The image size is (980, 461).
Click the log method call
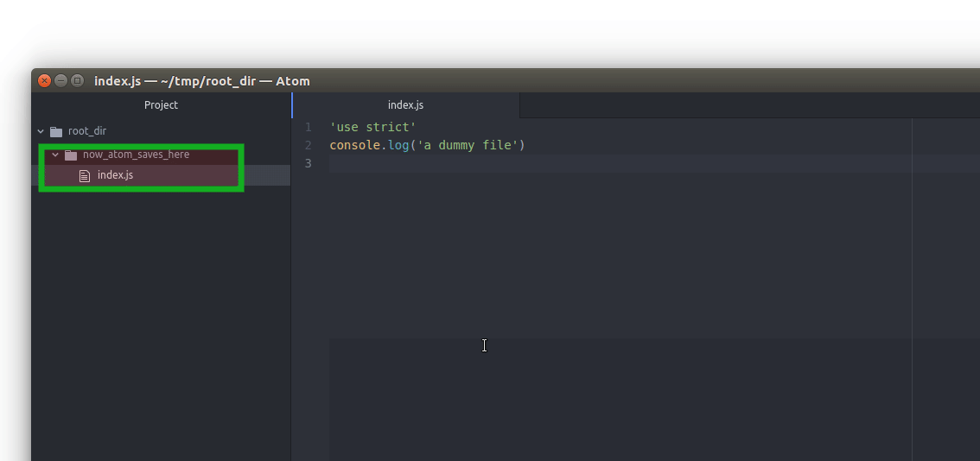(x=398, y=146)
